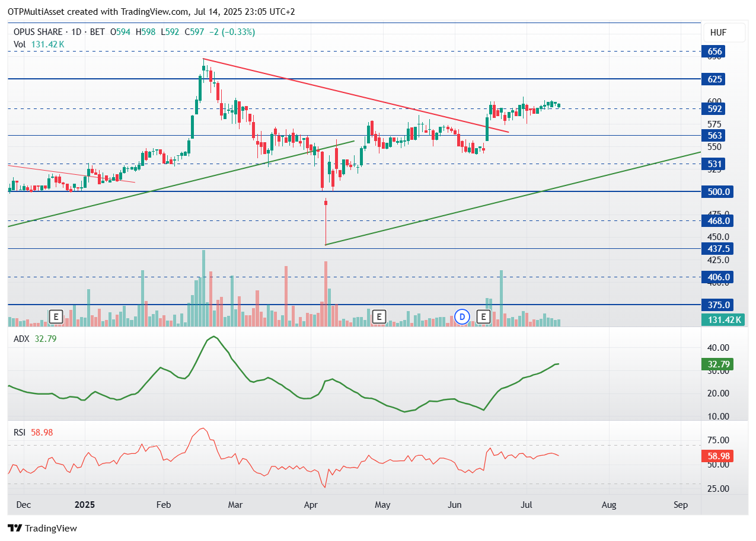Select the 592 dashed level label
The height and width of the screenshot is (541, 756).
pos(715,109)
